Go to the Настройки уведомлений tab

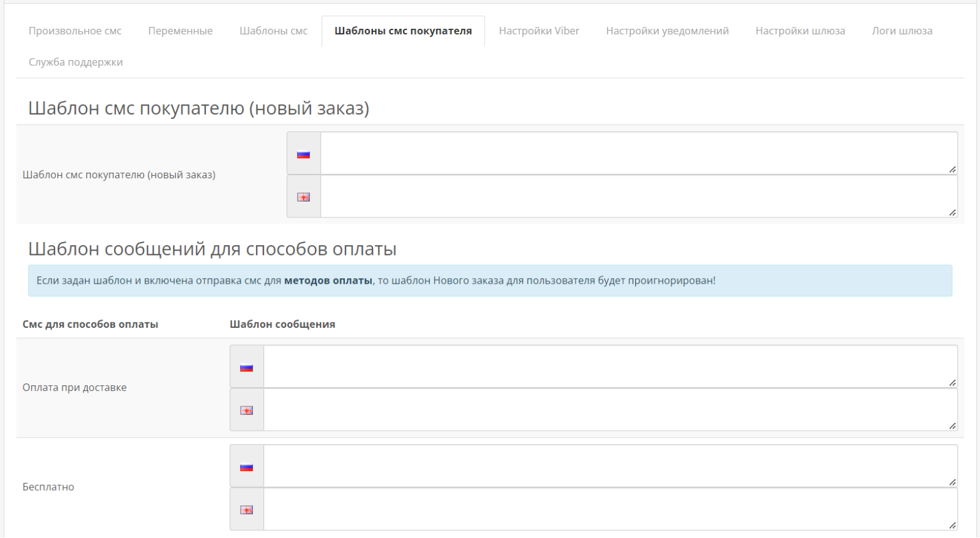667,31
